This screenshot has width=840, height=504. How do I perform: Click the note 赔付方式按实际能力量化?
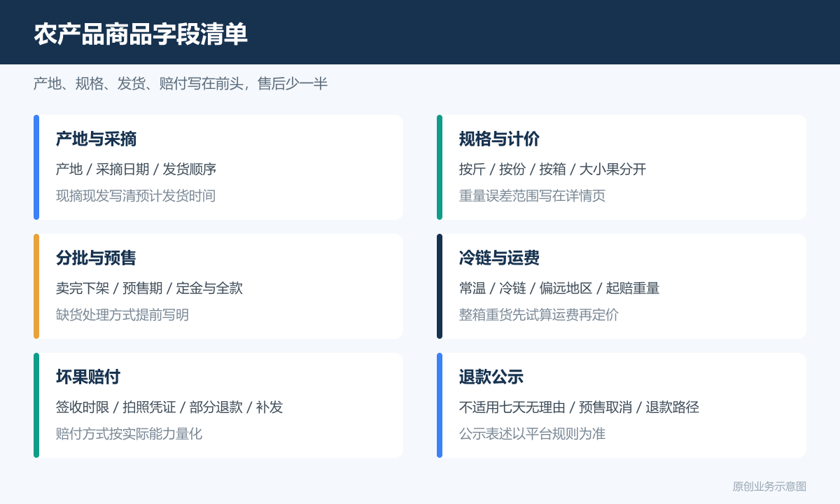[x=129, y=434]
